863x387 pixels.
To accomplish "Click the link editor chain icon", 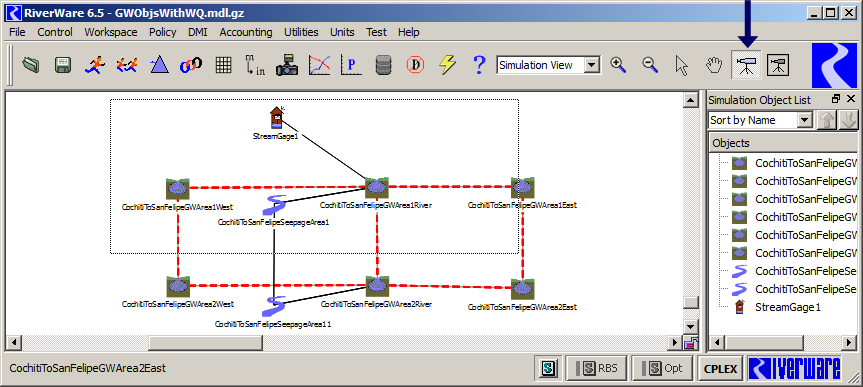I will [x=191, y=66].
